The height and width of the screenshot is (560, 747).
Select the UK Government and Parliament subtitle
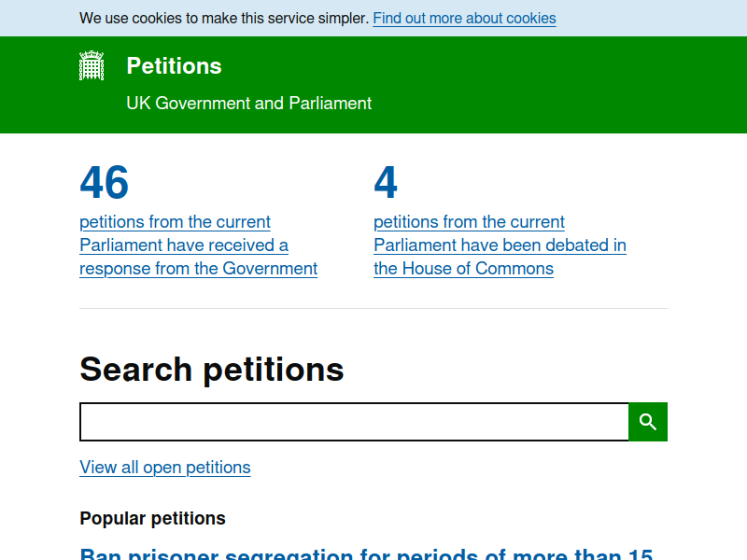click(248, 104)
